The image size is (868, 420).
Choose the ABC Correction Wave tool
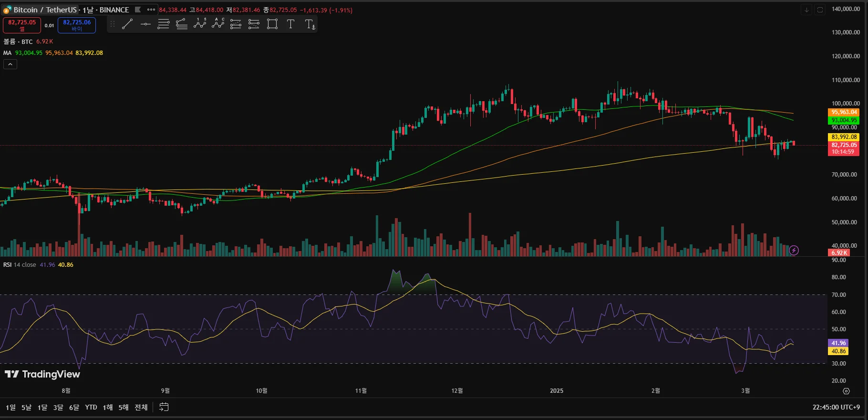pyautogui.click(x=218, y=24)
